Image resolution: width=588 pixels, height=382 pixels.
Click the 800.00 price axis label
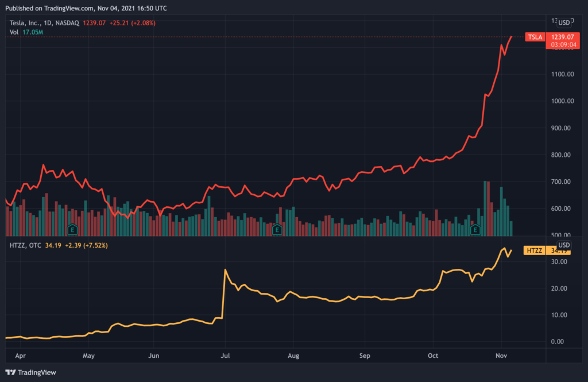560,155
